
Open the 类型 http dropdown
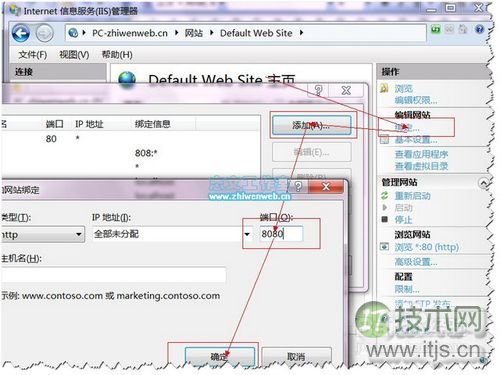[42, 235]
